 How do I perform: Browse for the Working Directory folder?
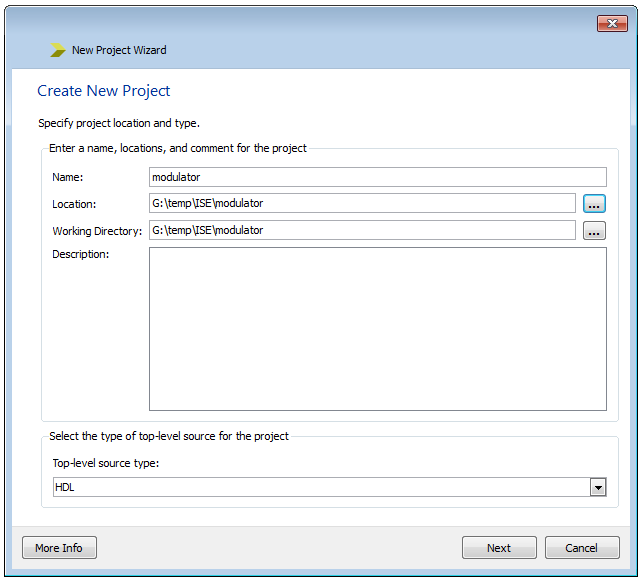(x=594, y=231)
